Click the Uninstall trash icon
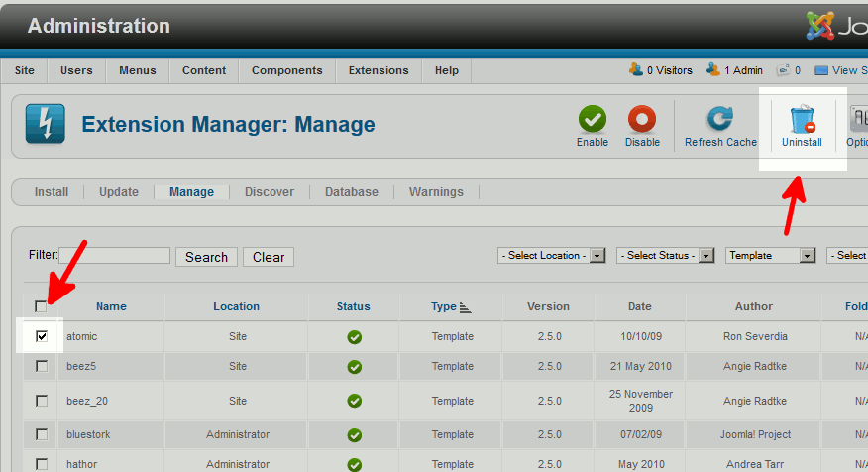 [x=802, y=121]
